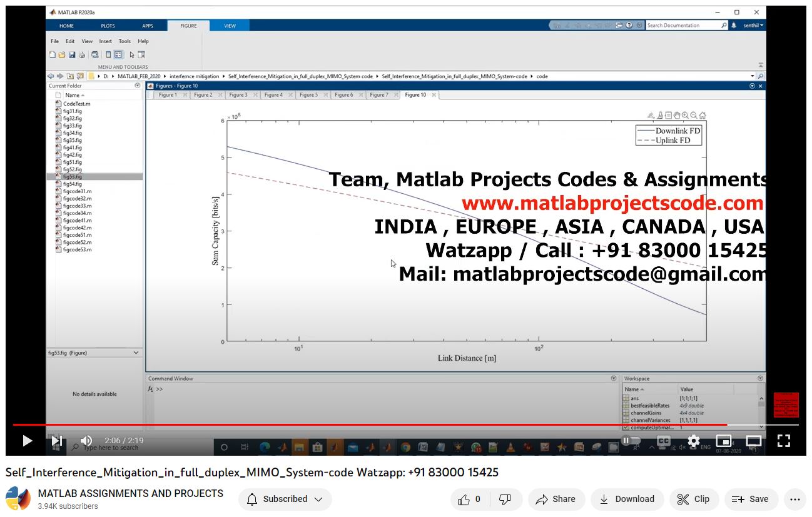812x517 pixels.
Task: Open the HOME ribbon tab
Action: pos(66,26)
